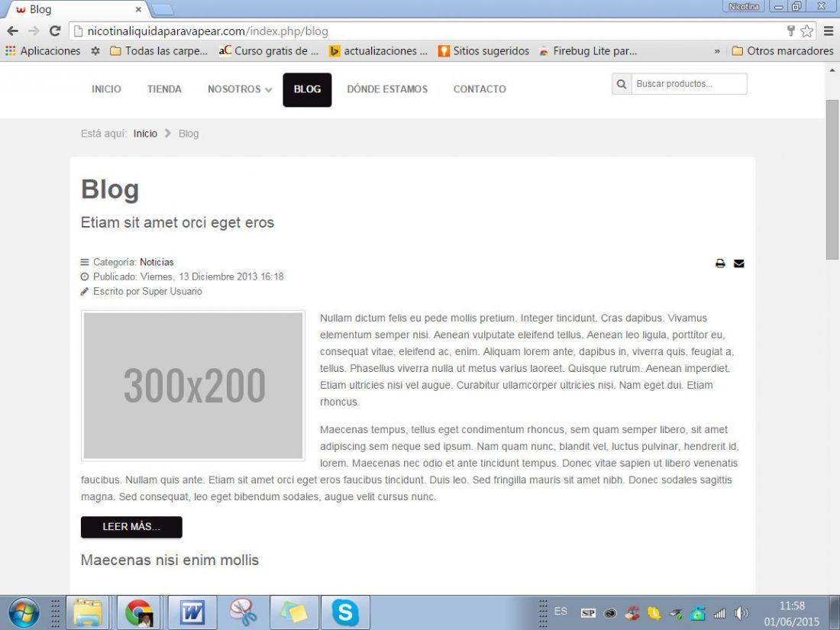840x630 pixels.
Task: Select the Blog browser tab
Action: tap(75, 10)
